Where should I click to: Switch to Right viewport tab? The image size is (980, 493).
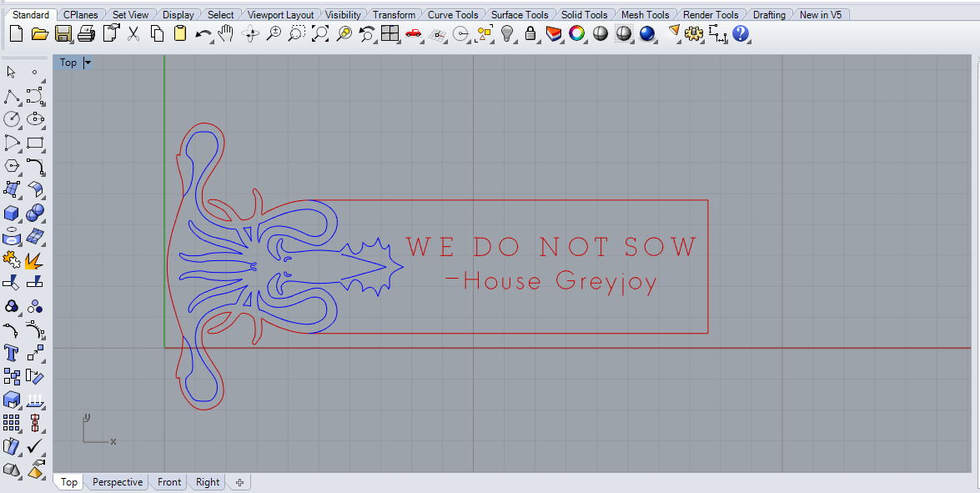[x=208, y=482]
